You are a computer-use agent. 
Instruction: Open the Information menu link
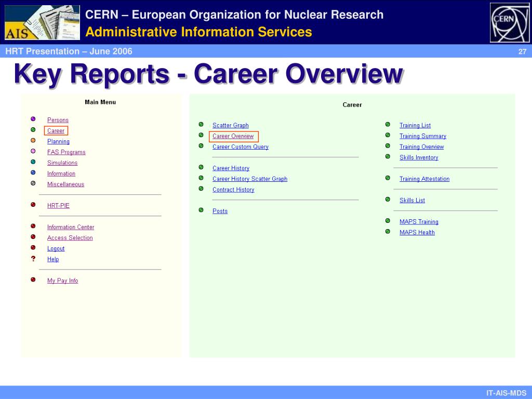pyautogui.click(x=61, y=174)
